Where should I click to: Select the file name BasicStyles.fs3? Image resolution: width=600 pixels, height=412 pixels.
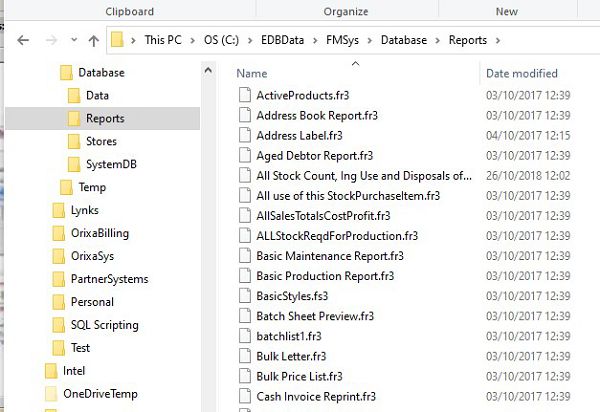point(292,296)
